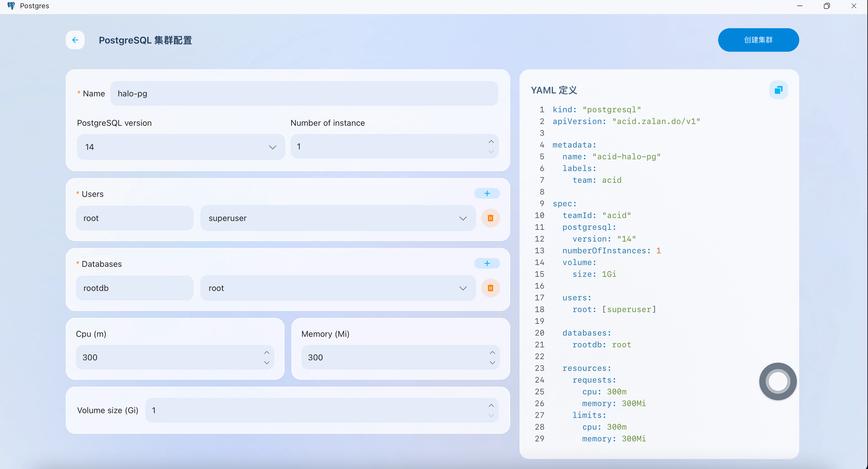The image size is (868, 469).
Task: Click the Name field containing halo-pg
Action: point(304,94)
